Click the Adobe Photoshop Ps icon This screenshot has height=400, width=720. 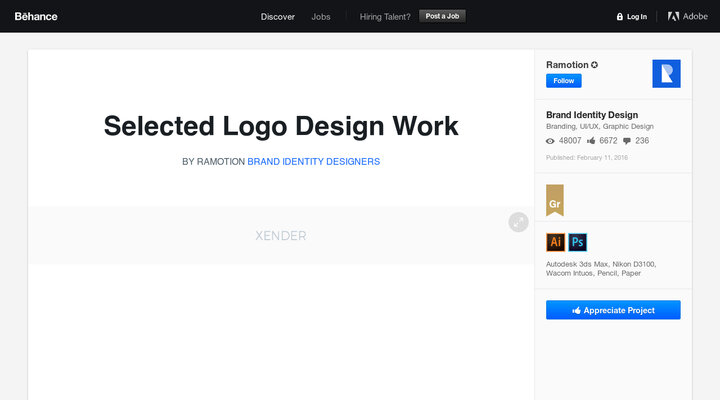coord(578,242)
